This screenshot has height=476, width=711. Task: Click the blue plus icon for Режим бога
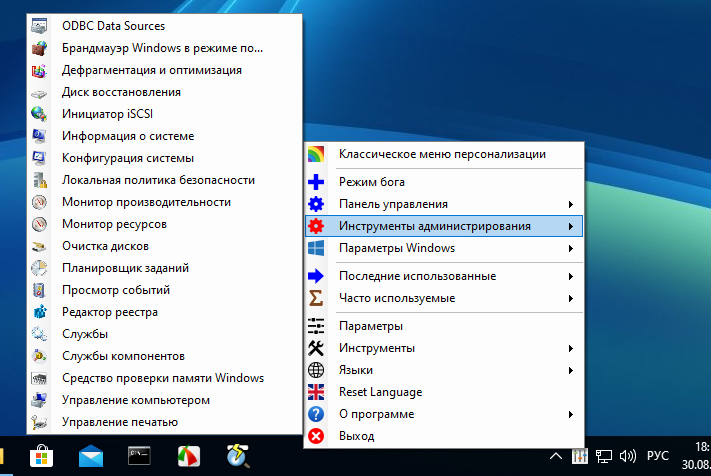(316, 182)
